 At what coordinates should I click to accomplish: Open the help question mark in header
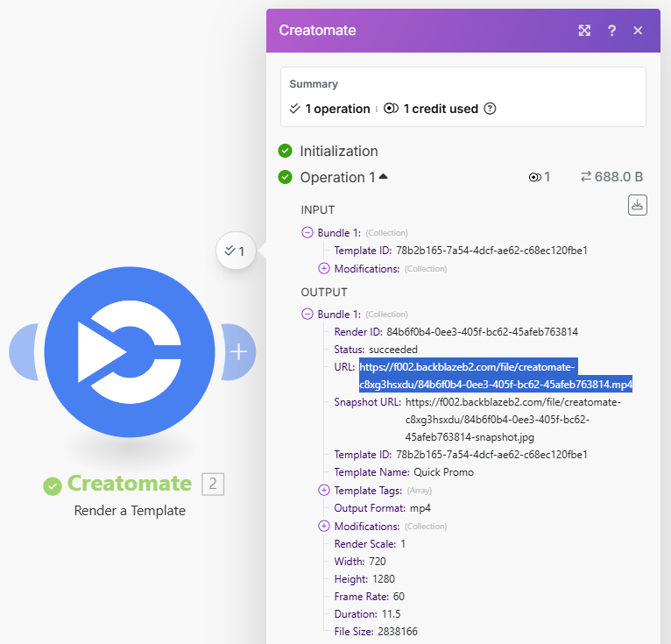pos(612,31)
